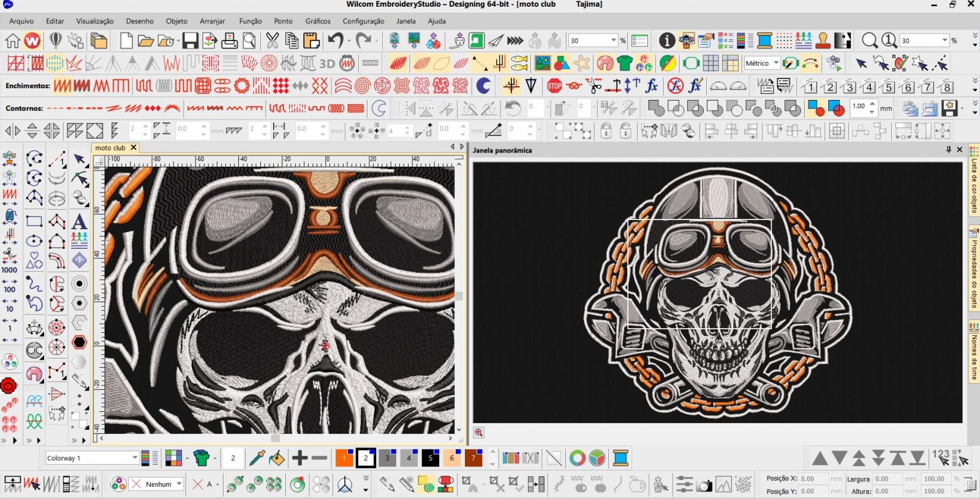Select the spiral fill stitch type
This screenshot has width=980, height=499.
[x=363, y=86]
